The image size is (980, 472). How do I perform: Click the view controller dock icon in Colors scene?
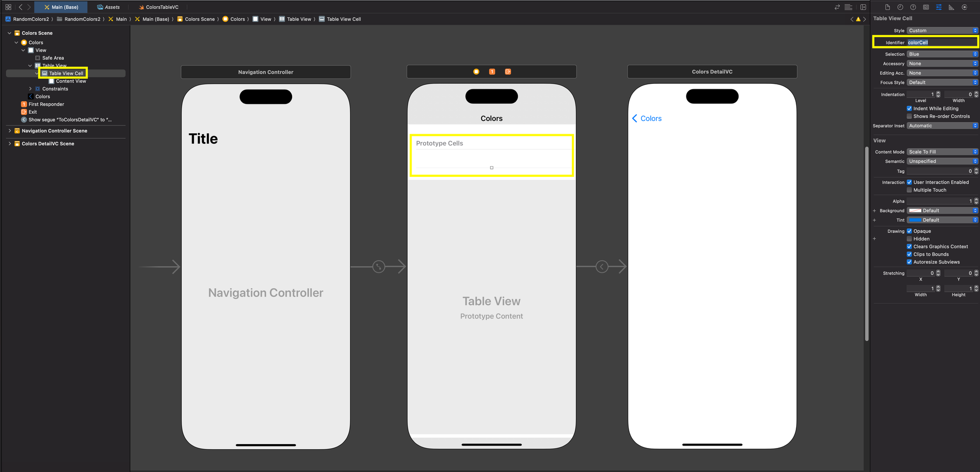click(x=476, y=72)
